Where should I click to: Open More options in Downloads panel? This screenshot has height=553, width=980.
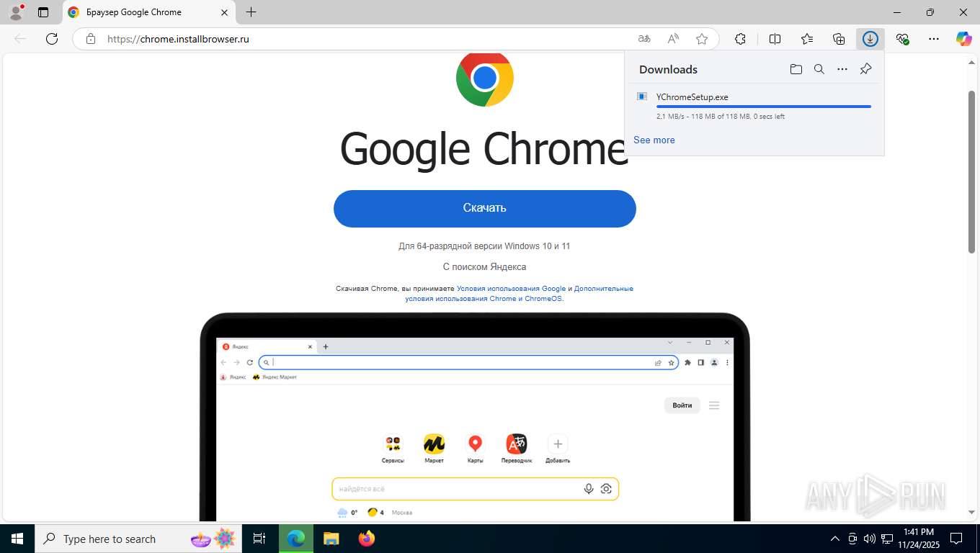842,69
